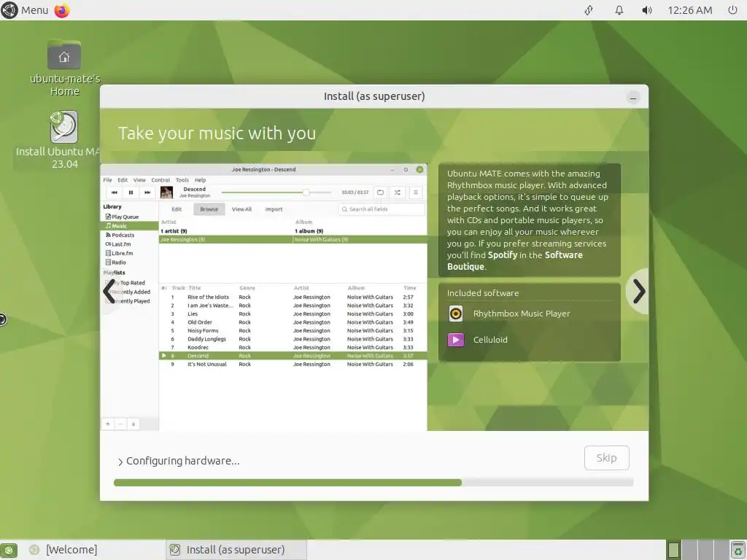Image resolution: width=747 pixels, height=560 pixels.
Task: Click the show desktop button
Action: pyautogui.click(x=9, y=551)
